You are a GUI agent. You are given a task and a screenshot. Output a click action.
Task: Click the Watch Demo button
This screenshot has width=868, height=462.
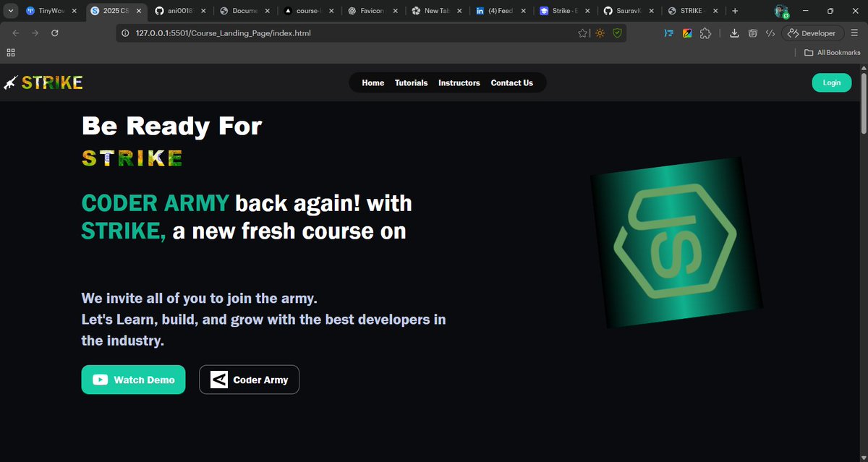click(133, 380)
